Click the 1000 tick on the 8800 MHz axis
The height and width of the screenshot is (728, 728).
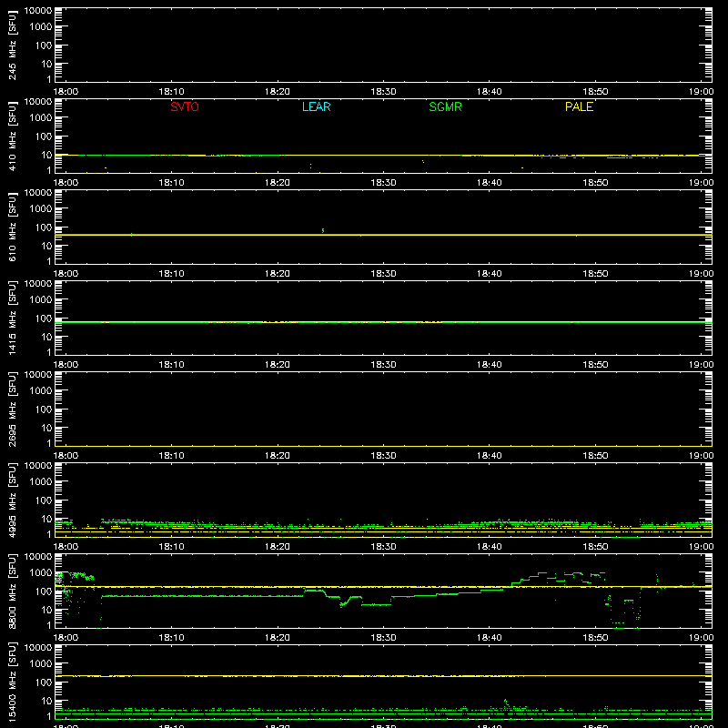point(40,572)
